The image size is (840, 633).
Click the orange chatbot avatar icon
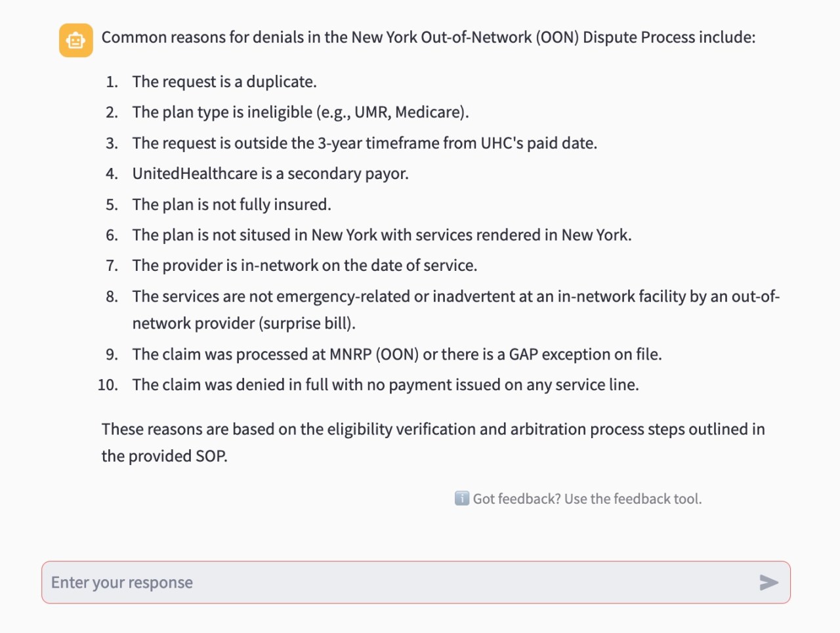[75, 41]
